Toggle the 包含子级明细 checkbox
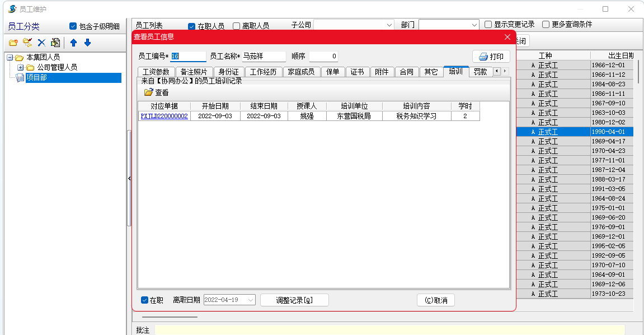Viewport: 644px width, 335px height. (x=73, y=26)
